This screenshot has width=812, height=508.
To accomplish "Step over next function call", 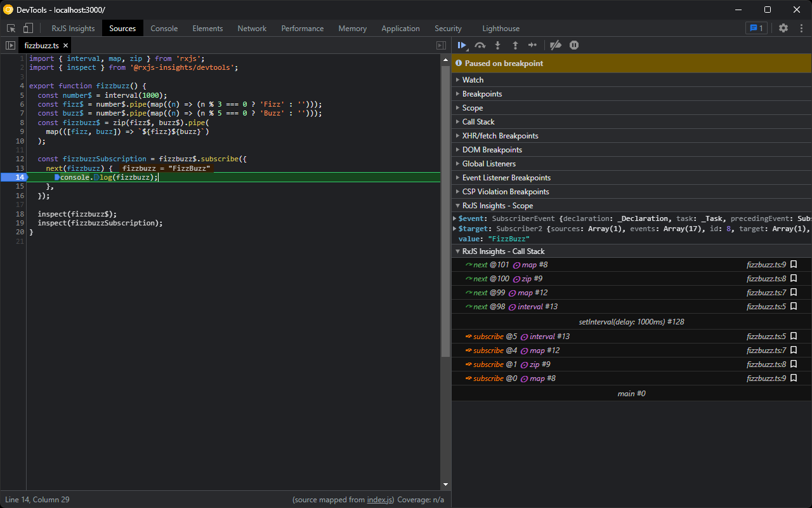I will click(480, 45).
